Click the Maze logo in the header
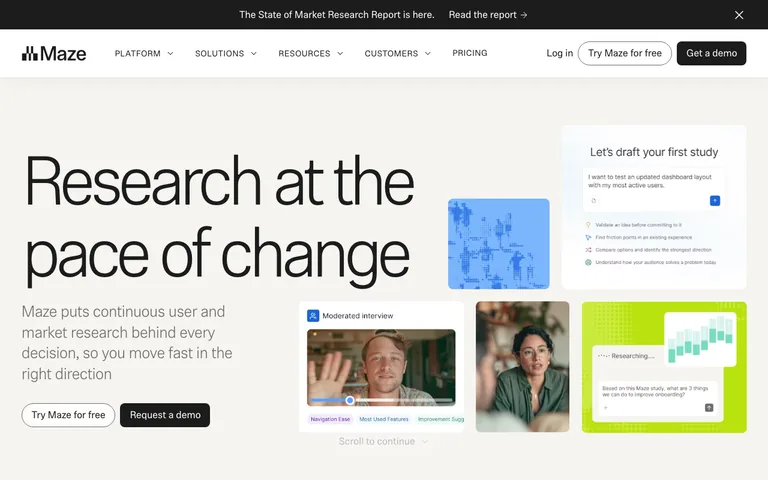 pyautogui.click(x=54, y=53)
